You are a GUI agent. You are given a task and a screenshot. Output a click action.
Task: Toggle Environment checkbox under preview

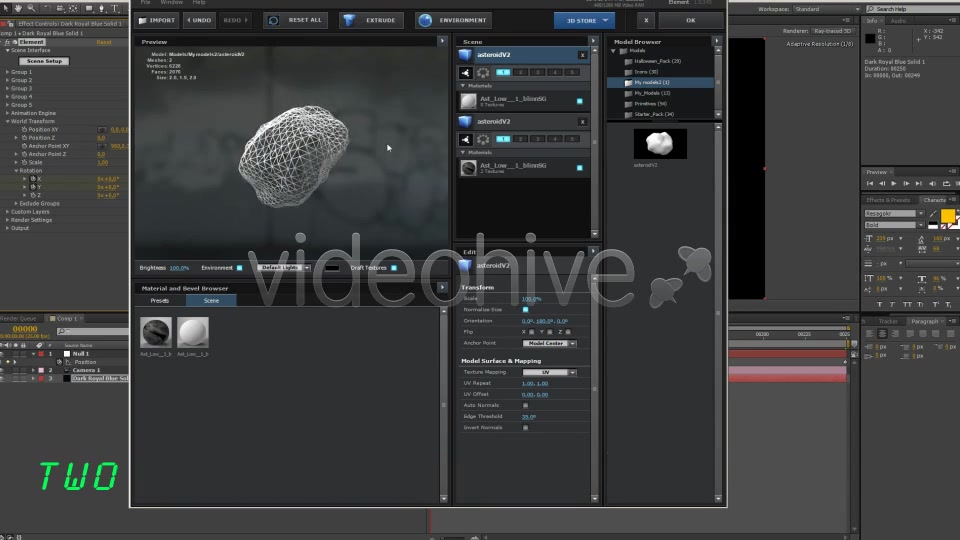[239, 268]
